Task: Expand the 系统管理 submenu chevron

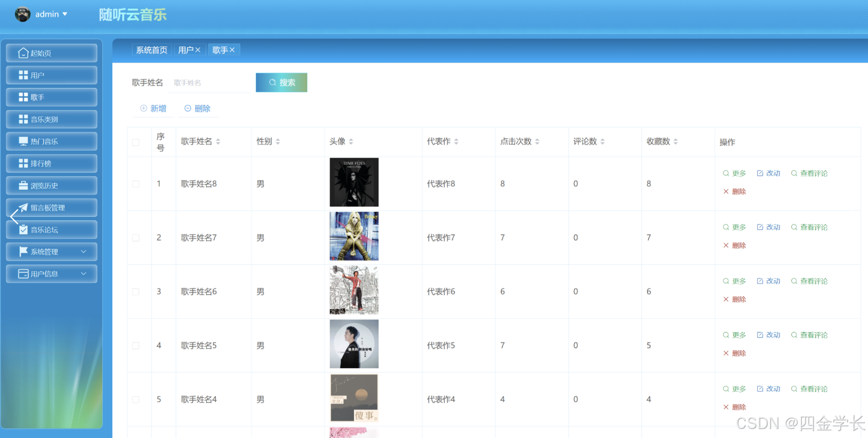Action: (84, 252)
